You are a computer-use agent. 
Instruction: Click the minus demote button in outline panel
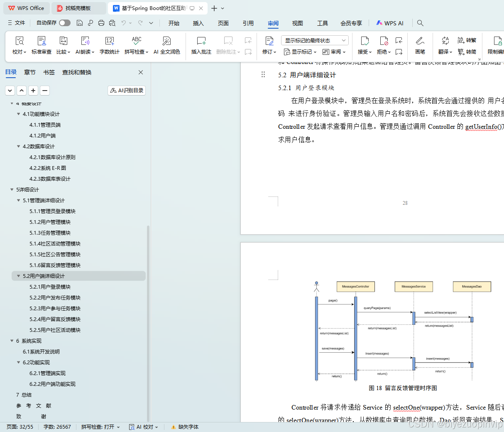coord(45,90)
